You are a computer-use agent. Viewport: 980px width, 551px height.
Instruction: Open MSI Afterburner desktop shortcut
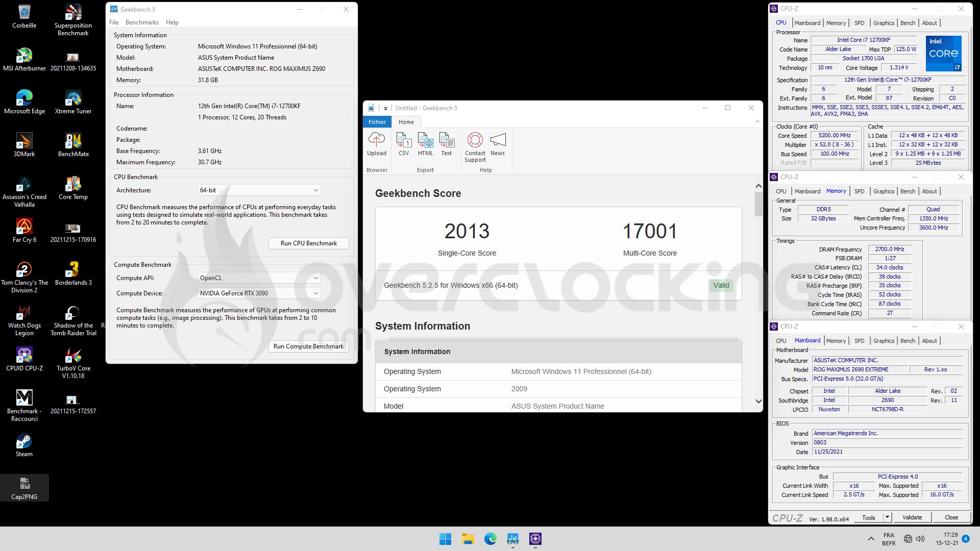click(24, 59)
